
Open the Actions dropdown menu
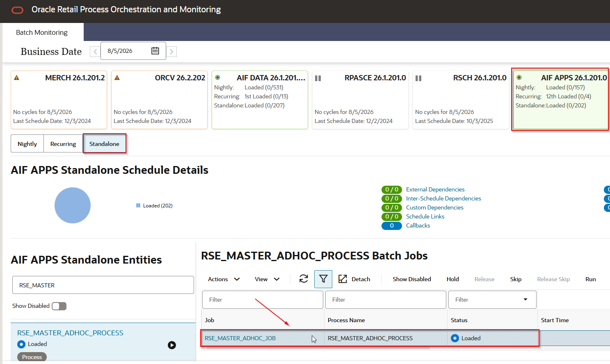[x=224, y=279]
